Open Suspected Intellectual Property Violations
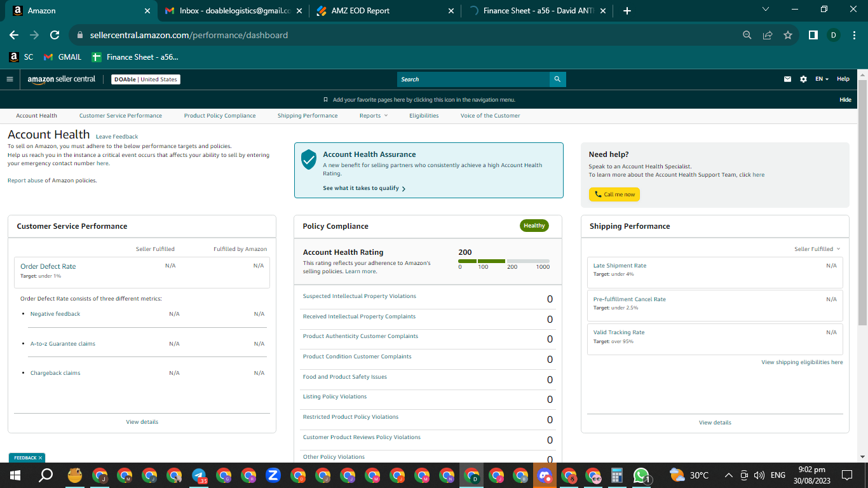 point(360,296)
